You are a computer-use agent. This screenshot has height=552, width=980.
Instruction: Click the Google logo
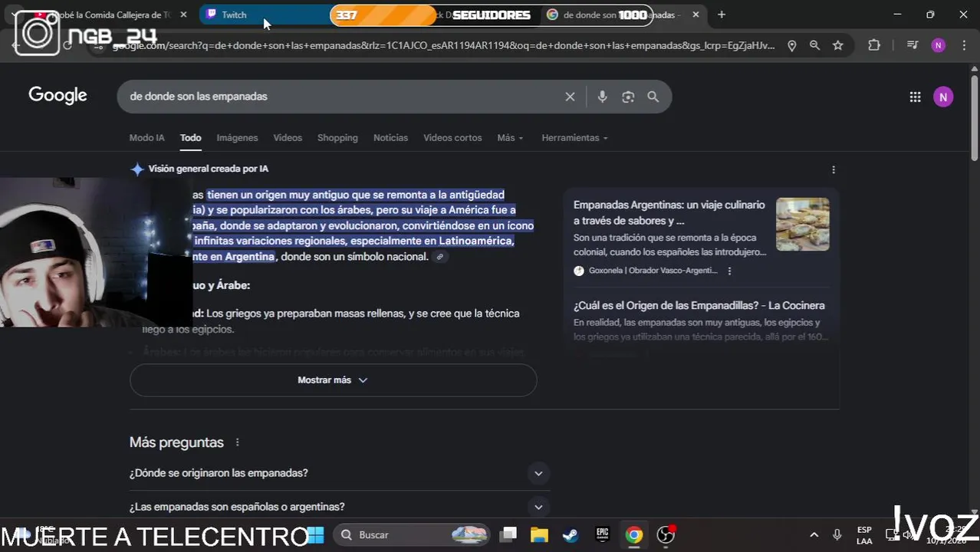(x=58, y=95)
